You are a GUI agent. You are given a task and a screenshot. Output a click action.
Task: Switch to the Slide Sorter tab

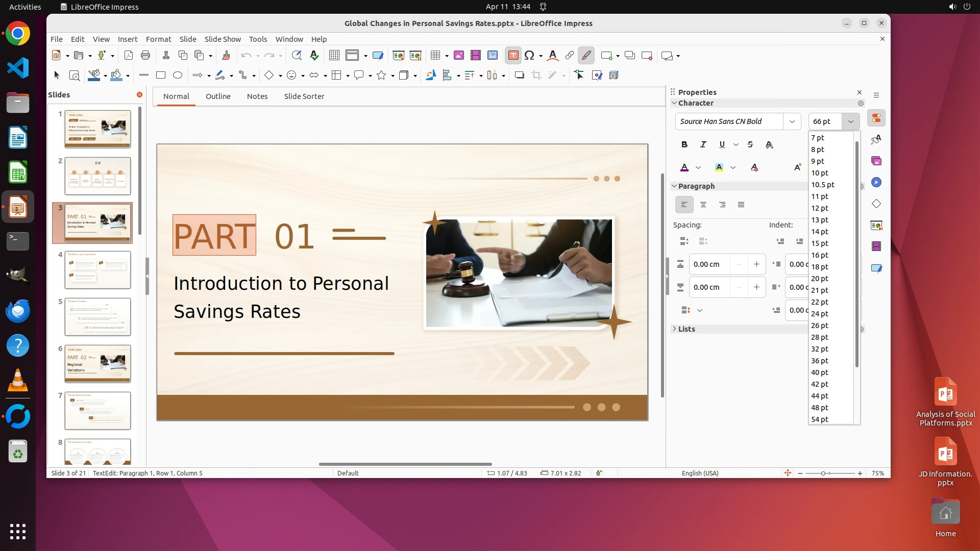304,96
